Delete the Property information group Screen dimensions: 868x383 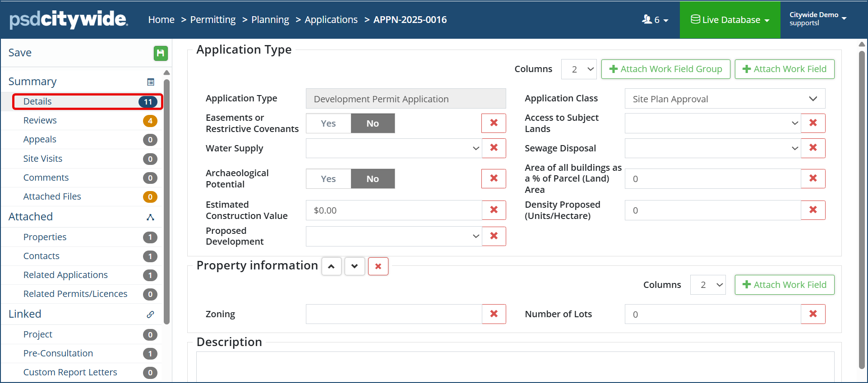pyautogui.click(x=378, y=266)
